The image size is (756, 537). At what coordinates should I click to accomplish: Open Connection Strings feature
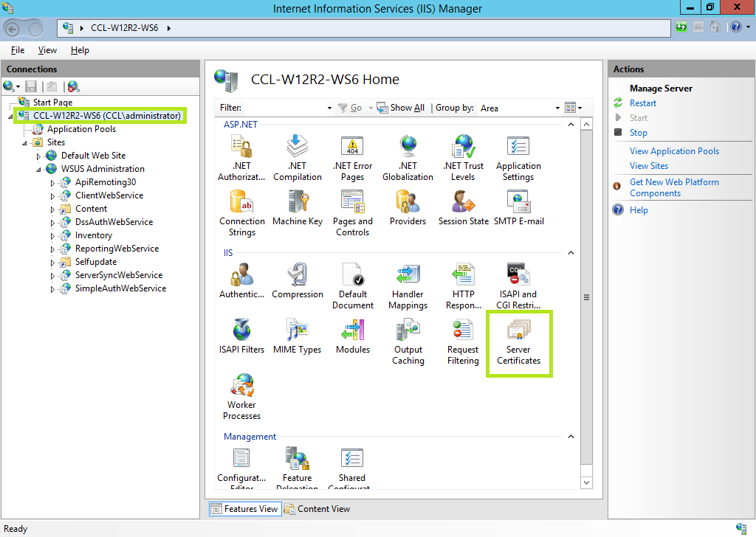pyautogui.click(x=241, y=213)
